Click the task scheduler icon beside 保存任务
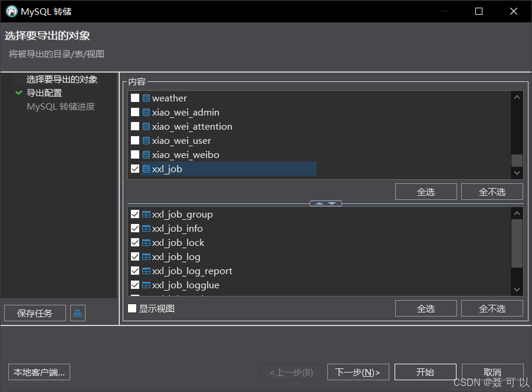The width and height of the screenshot is (532, 392). tap(78, 313)
